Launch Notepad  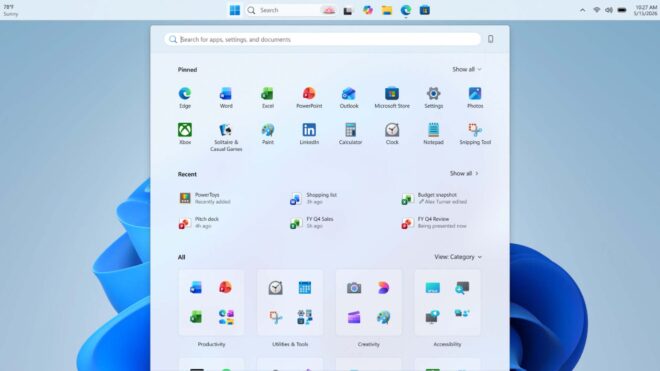click(x=433, y=134)
